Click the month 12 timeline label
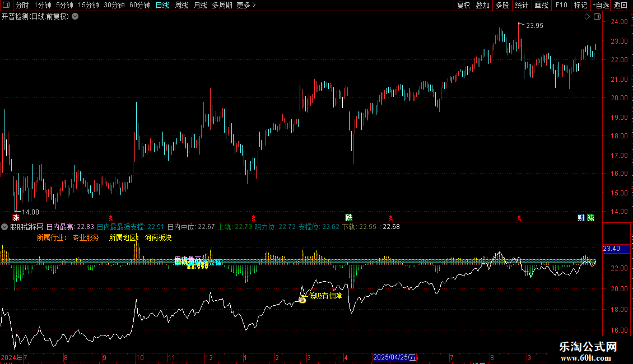 [209, 357]
